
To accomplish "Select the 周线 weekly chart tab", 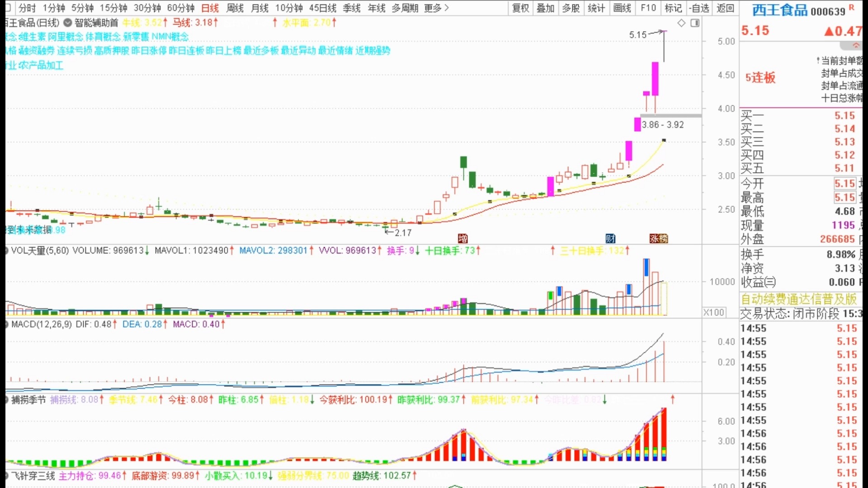I will click(x=235, y=8).
